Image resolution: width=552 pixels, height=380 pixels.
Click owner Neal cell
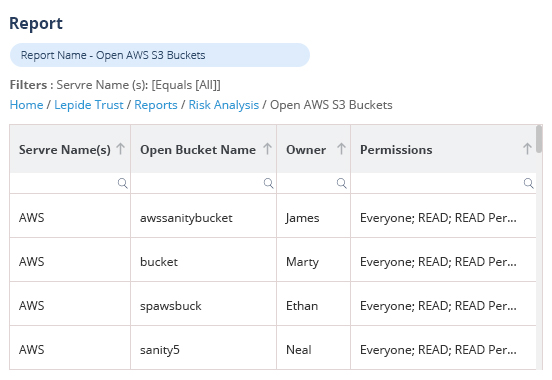pyautogui.click(x=313, y=348)
